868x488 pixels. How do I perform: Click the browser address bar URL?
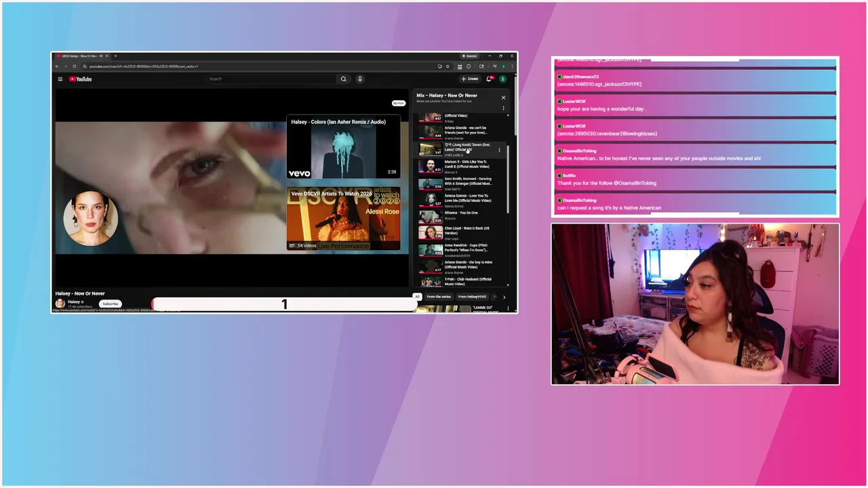[144, 66]
